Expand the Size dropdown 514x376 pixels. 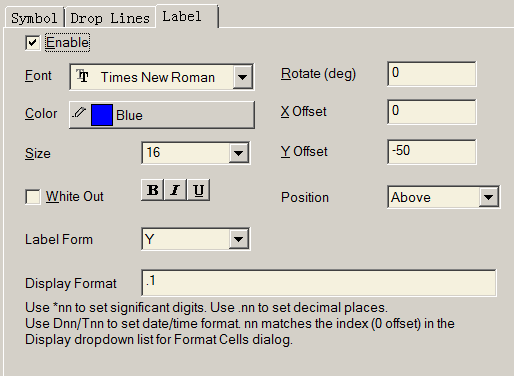coord(238,153)
